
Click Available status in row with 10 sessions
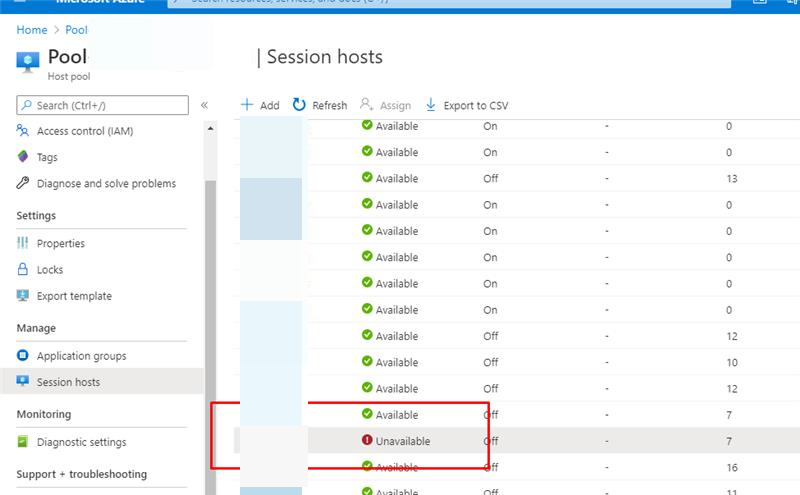[397, 362]
